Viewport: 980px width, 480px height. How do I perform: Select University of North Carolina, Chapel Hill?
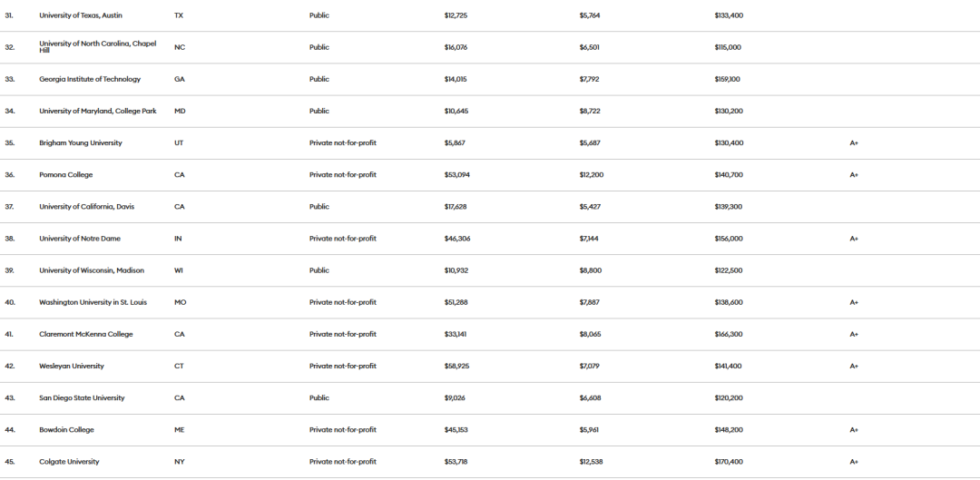[x=97, y=47]
